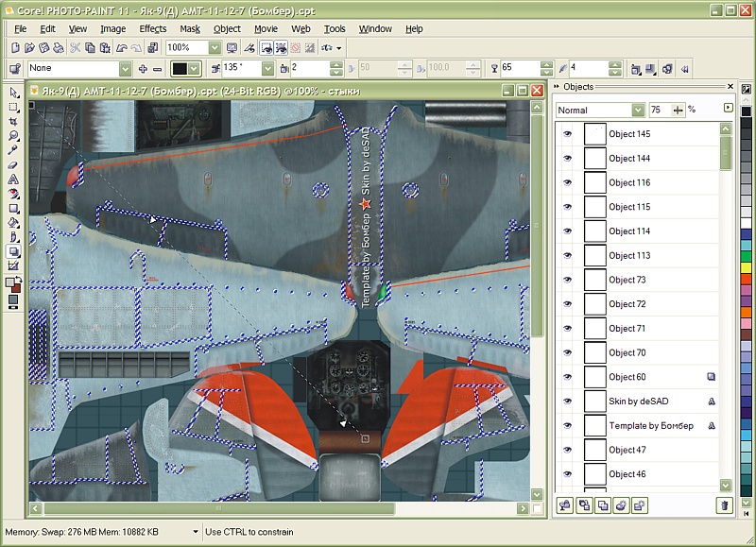The image size is (756, 547).
Task: Pick the Text tool
Action: [13, 179]
